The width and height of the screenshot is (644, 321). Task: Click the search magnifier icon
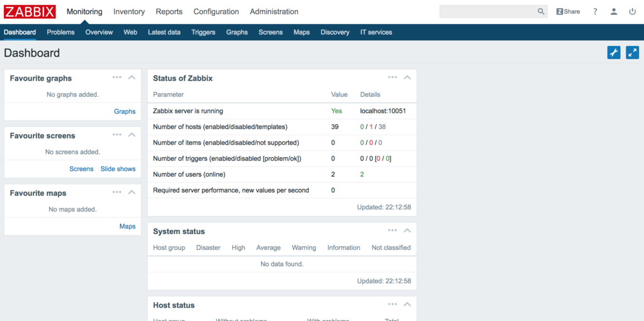(x=541, y=11)
